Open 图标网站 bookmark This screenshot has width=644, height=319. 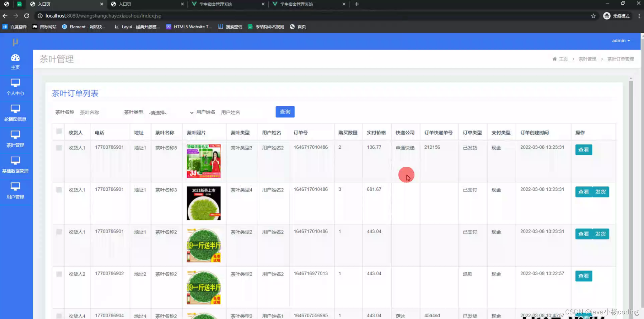[x=44, y=27]
